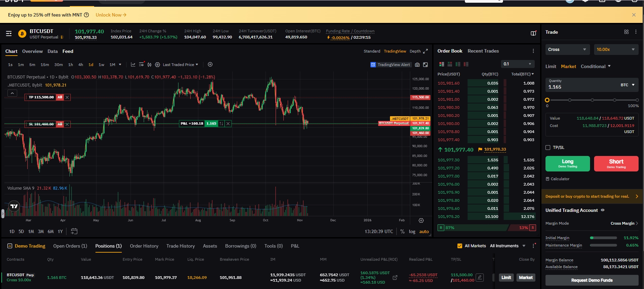Open the date range calendar icon
Viewport: 644px width, 289px height.
coord(74,231)
